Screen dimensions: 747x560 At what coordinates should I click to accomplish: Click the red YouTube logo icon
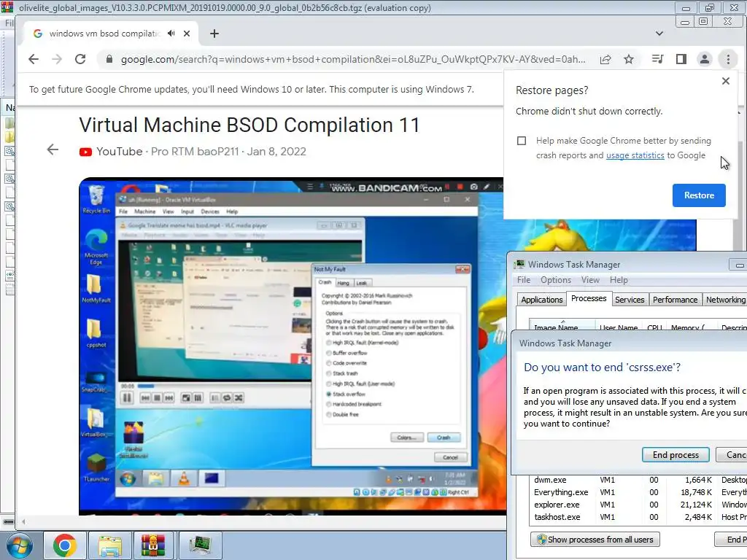click(x=86, y=152)
